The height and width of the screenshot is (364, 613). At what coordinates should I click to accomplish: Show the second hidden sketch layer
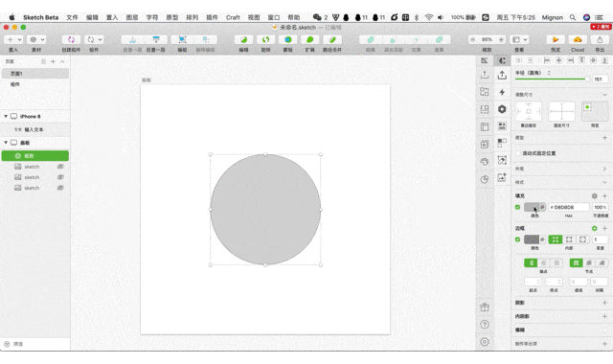[60, 177]
